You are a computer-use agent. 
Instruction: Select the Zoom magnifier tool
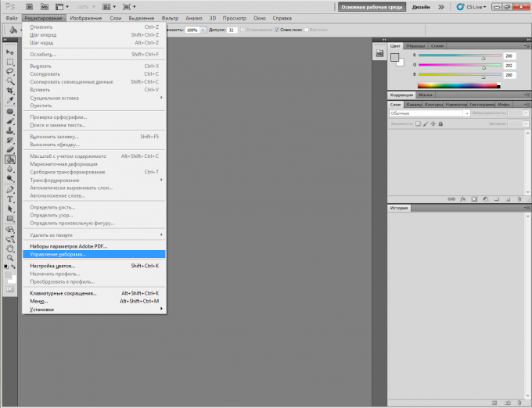point(10,257)
